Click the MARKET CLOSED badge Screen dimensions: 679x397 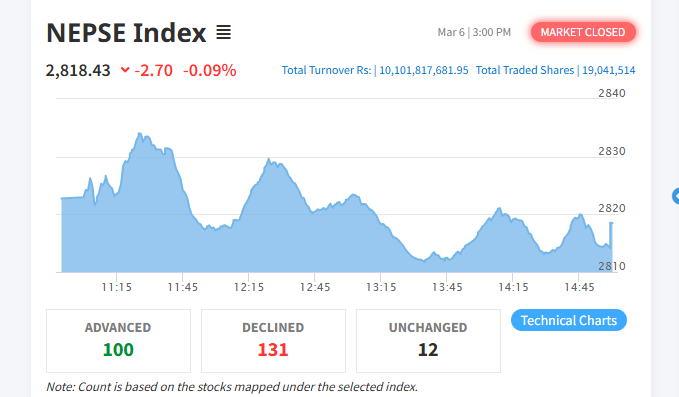click(583, 32)
